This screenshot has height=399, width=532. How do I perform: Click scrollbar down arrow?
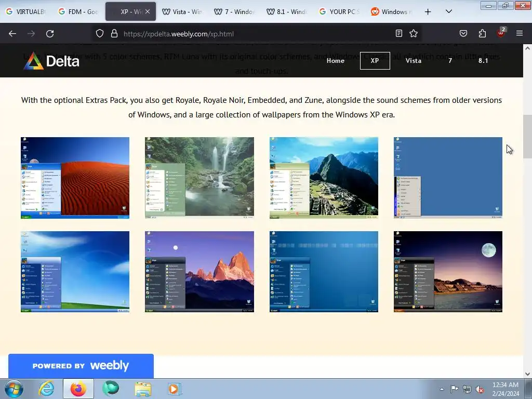point(527,374)
